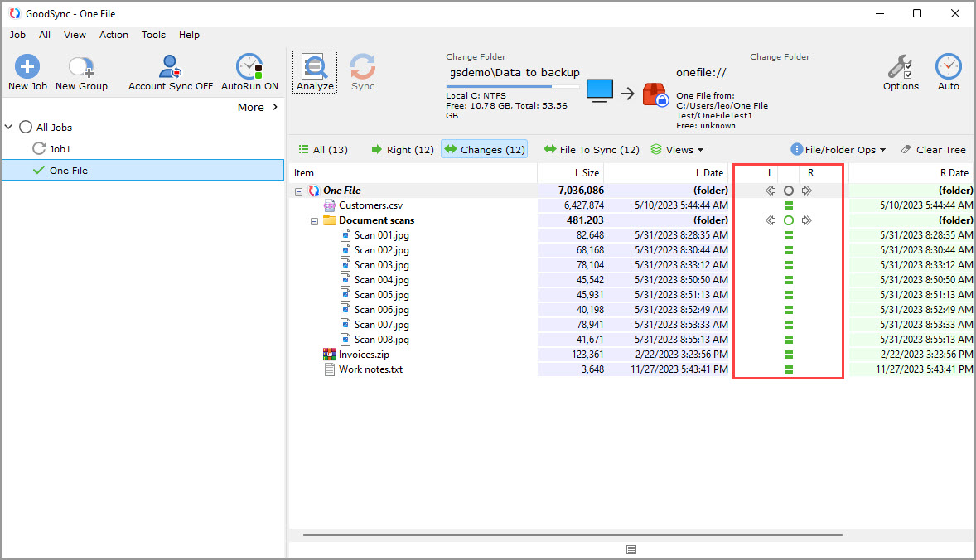Click the disk usage progress bar under left path

[513, 86]
